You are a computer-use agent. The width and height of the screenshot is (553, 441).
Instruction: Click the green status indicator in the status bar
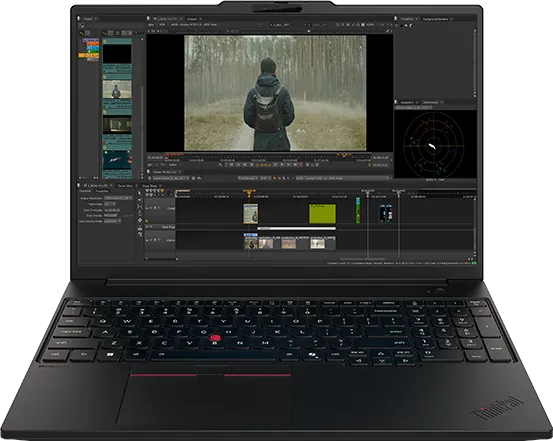coord(474,263)
